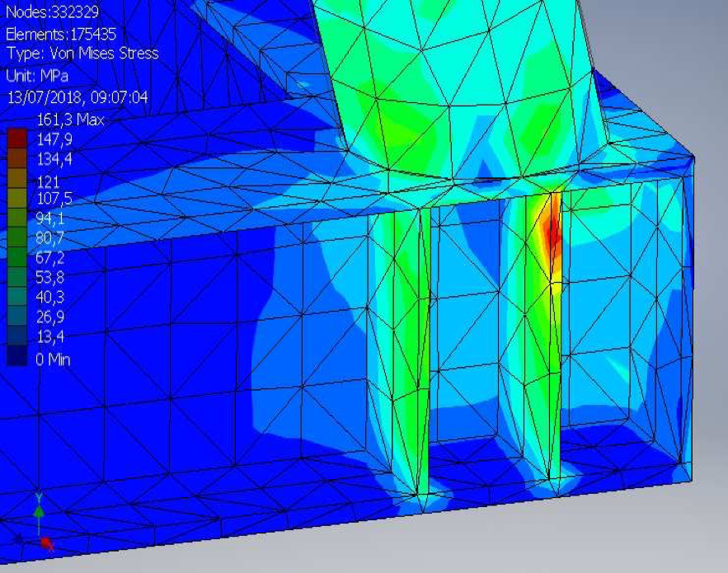Click the 161,3 Max legend label
The height and width of the screenshot is (573, 728).
pos(69,120)
